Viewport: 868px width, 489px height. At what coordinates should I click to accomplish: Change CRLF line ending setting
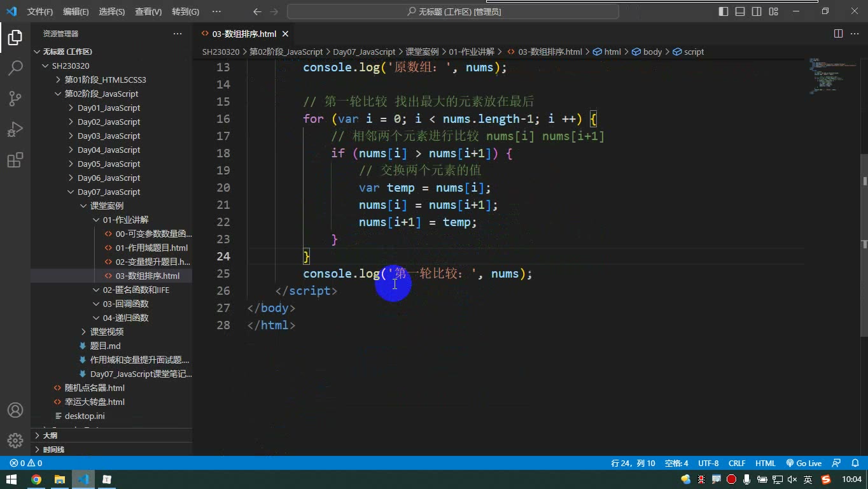click(x=737, y=464)
